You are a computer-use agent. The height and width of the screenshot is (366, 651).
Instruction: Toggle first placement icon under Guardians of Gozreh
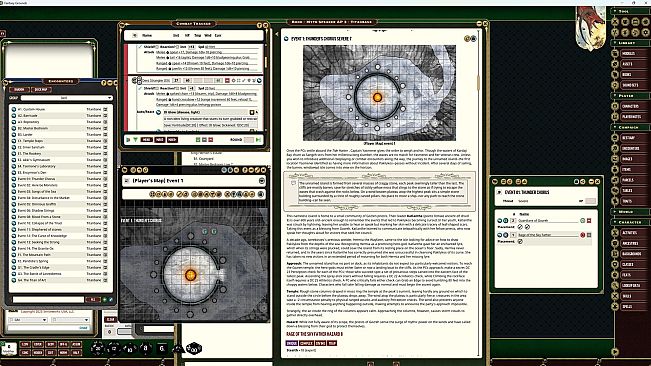pyautogui.click(x=520, y=227)
